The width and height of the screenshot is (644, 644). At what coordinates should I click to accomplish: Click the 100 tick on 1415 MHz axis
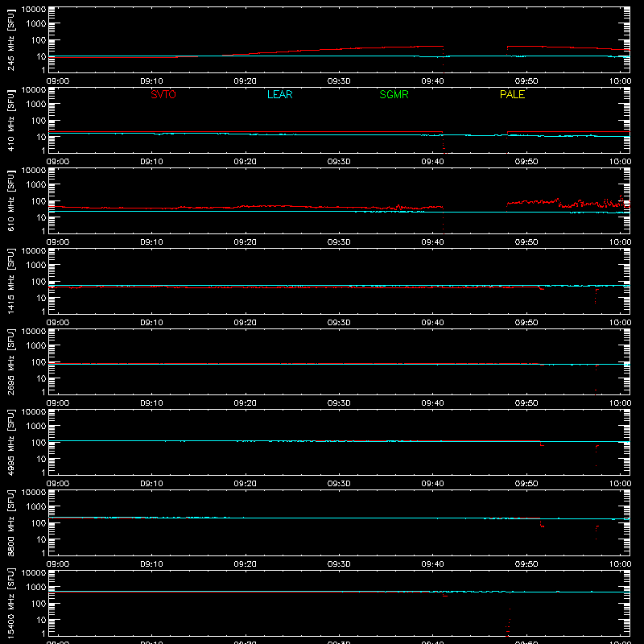(39, 282)
